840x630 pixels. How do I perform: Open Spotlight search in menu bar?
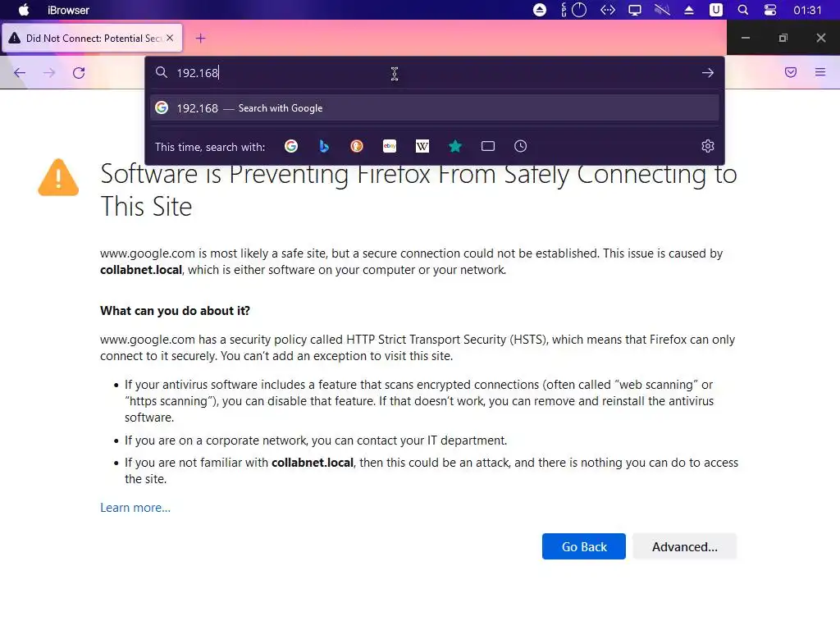pos(743,10)
